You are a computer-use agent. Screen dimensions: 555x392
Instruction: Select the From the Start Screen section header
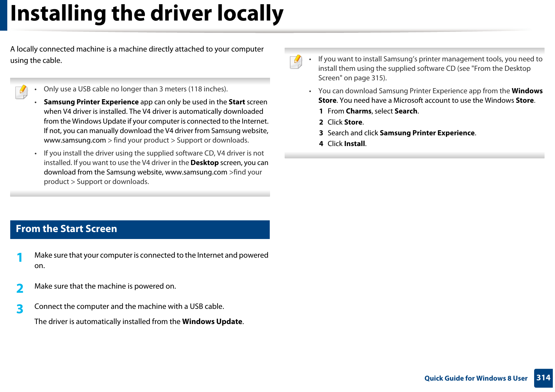click(65, 229)
